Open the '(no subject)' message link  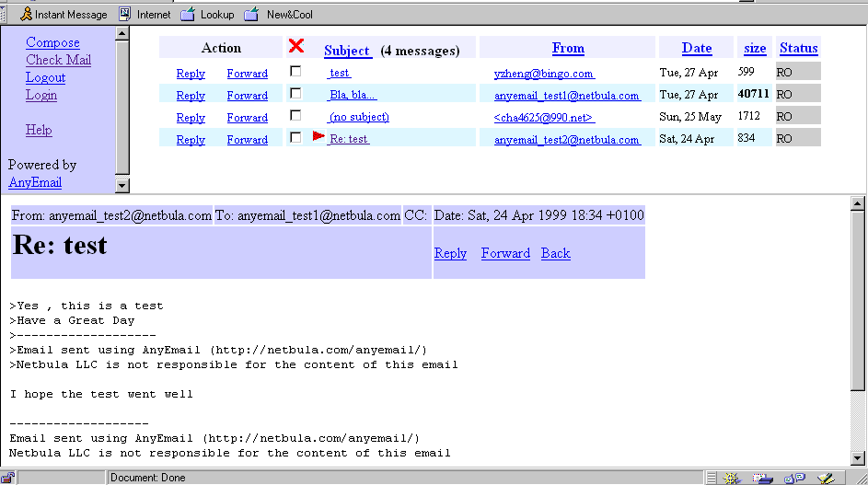(359, 117)
